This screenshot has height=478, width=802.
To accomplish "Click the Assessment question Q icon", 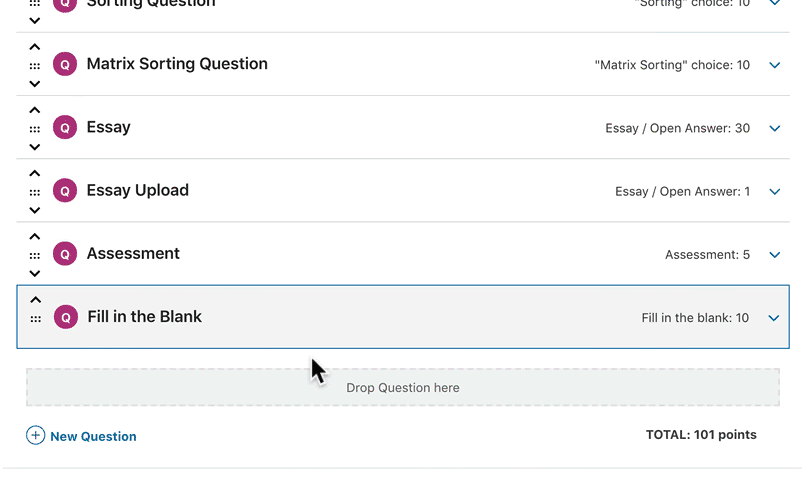I will 65,254.
